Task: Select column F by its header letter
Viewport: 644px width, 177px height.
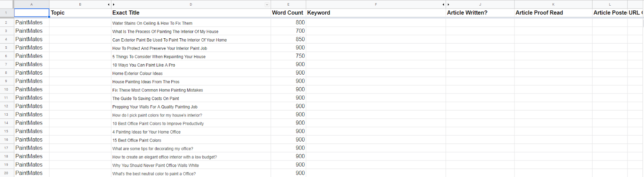Action: click(376, 4)
